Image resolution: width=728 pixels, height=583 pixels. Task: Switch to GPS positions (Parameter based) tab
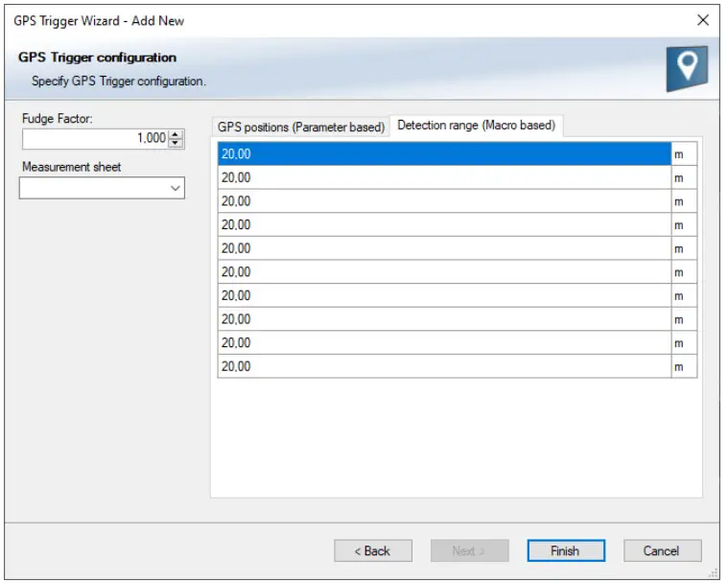click(x=301, y=127)
